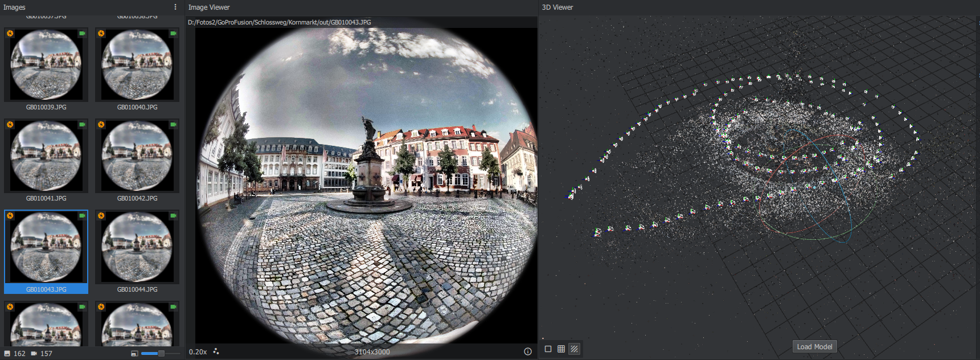Click the orange aperture icon on GB010039.JPG
Screen dimensions: 980x360
pos(10,34)
